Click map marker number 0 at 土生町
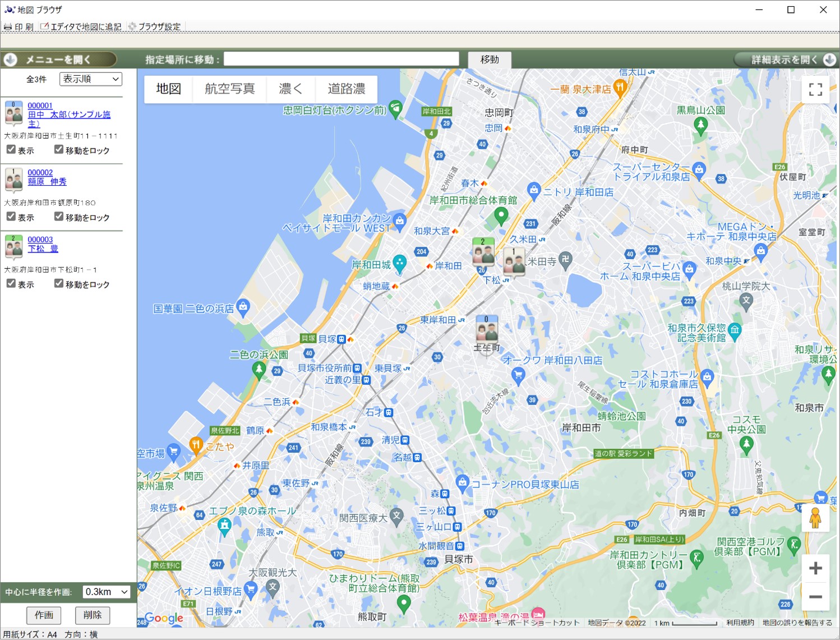Image resolution: width=840 pixels, height=640 pixels. 487,330
